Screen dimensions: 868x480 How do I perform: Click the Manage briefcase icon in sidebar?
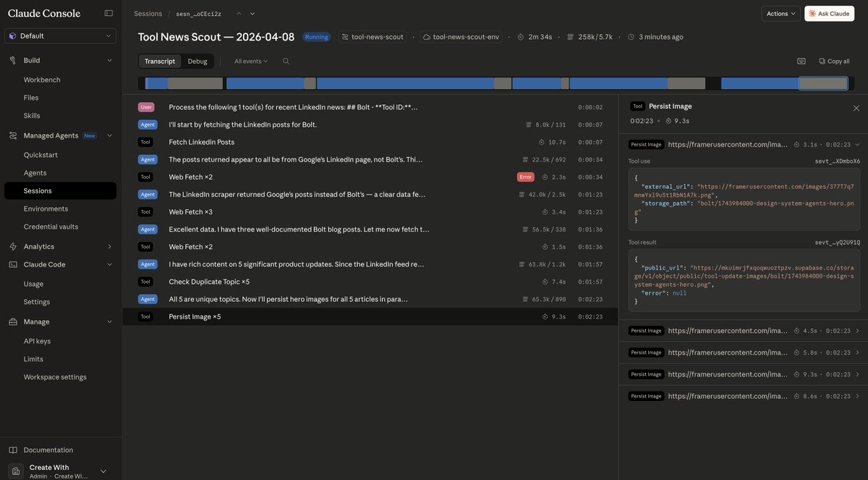(13, 321)
